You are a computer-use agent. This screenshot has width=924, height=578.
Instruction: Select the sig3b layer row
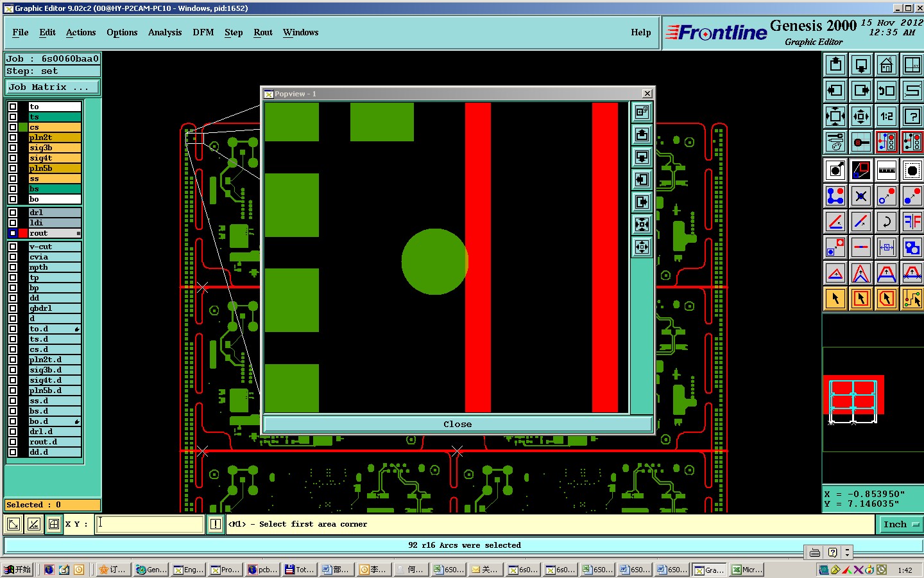pos(55,148)
